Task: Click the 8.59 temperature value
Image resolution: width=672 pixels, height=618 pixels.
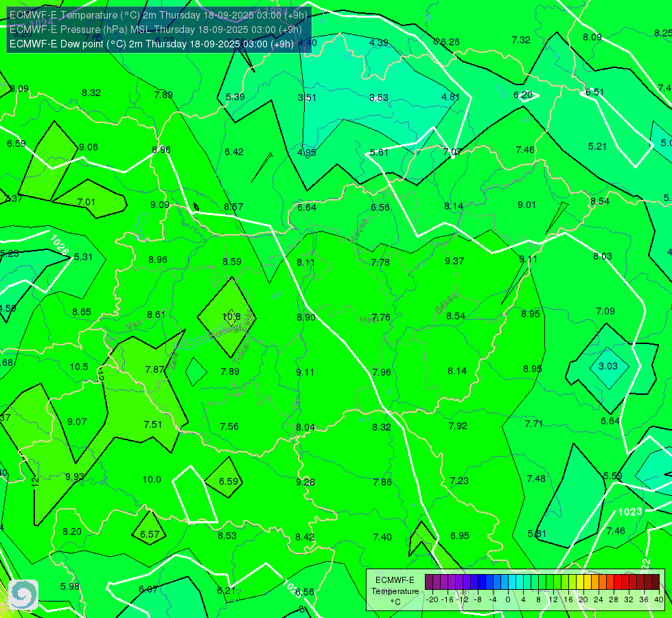Action: point(232,262)
